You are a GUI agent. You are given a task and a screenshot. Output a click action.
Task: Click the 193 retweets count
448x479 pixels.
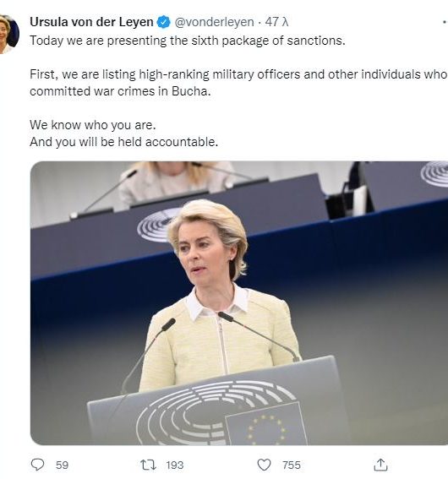click(174, 465)
